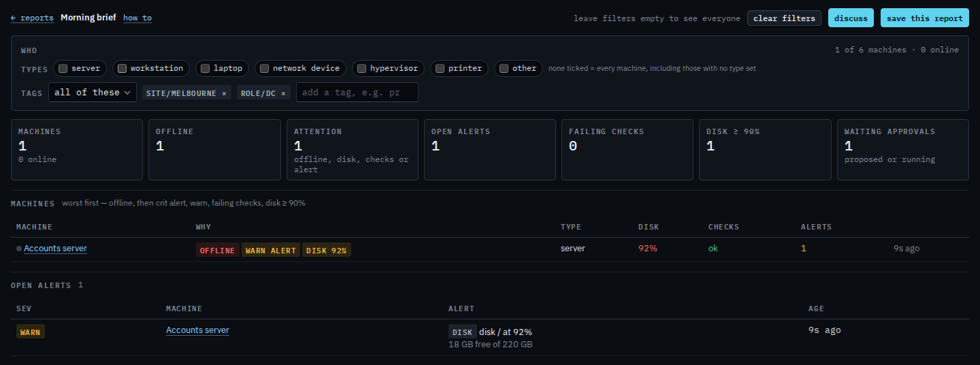Click the red OFFLINE badge

(x=218, y=251)
